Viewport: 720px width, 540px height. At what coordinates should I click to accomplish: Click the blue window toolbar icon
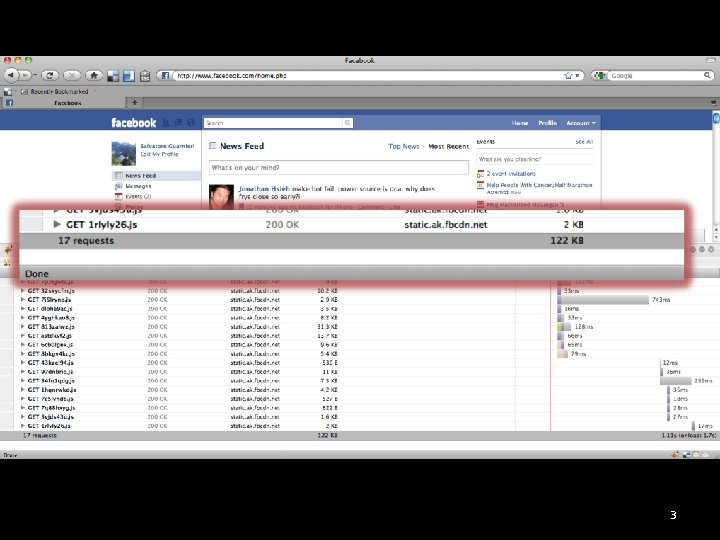(129, 76)
